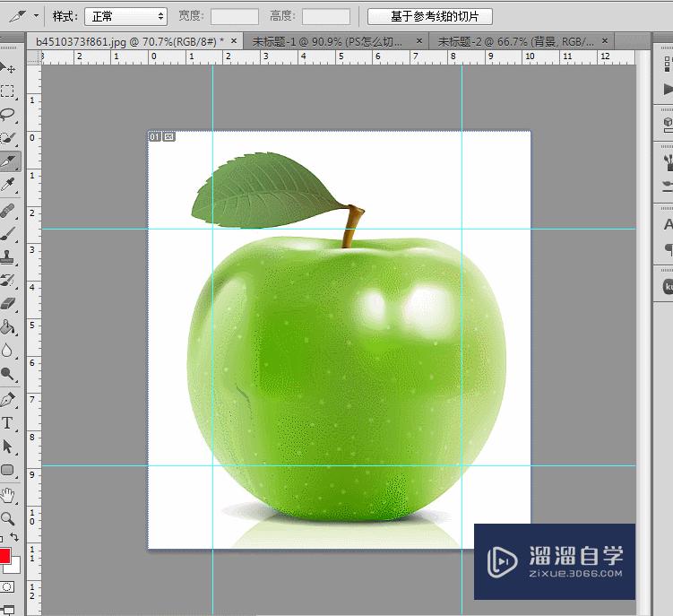Select the Blur tool

point(7,351)
